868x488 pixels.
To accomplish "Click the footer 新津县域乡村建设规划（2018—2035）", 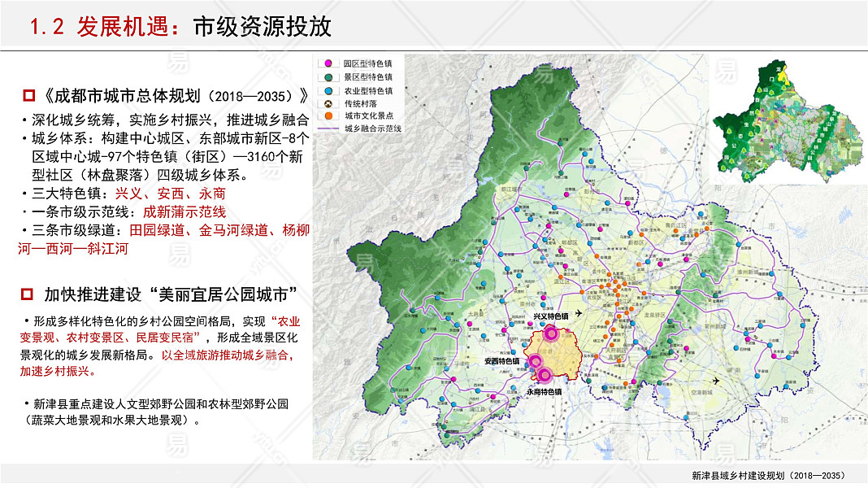I will 770,475.
